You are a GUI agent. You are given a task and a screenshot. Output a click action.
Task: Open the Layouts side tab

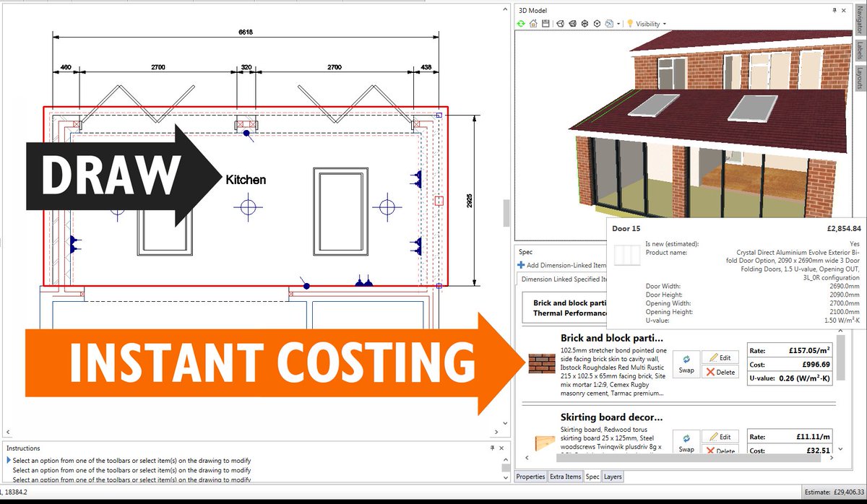point(860,77)
